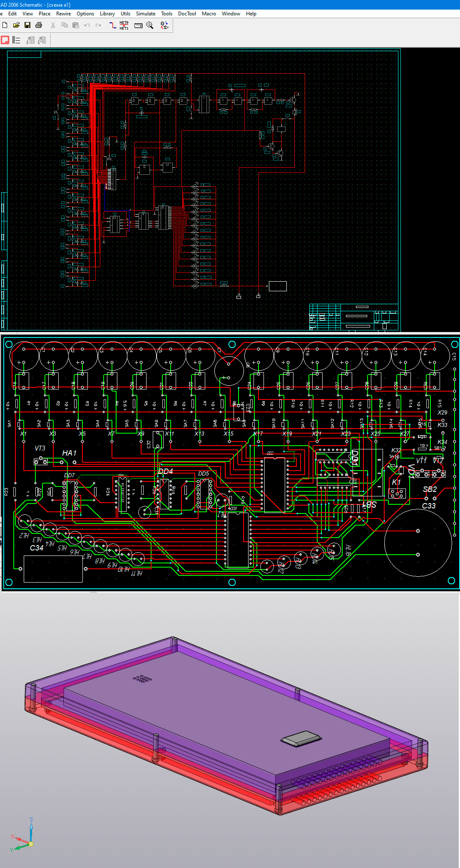This screenshot has height=868, width=460.
Task: Click the SB2 label on the PCB
Action: (430, 489)
